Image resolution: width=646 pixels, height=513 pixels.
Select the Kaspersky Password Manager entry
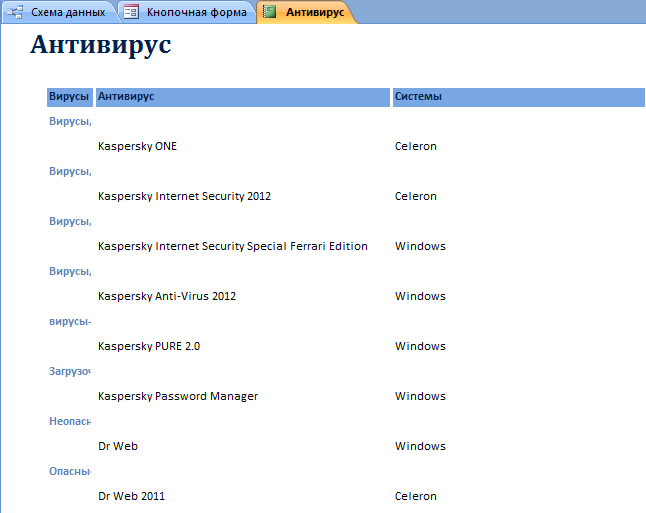point(178,396)
